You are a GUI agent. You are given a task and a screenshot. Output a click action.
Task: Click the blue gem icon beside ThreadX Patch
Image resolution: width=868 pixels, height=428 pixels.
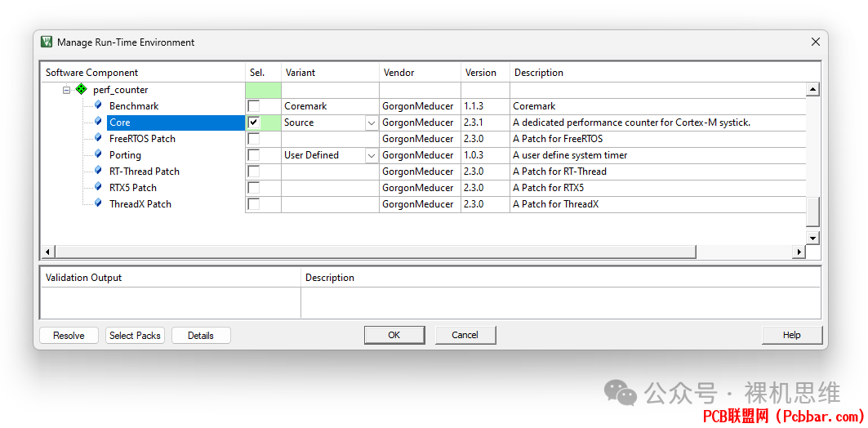coord(98,203)
